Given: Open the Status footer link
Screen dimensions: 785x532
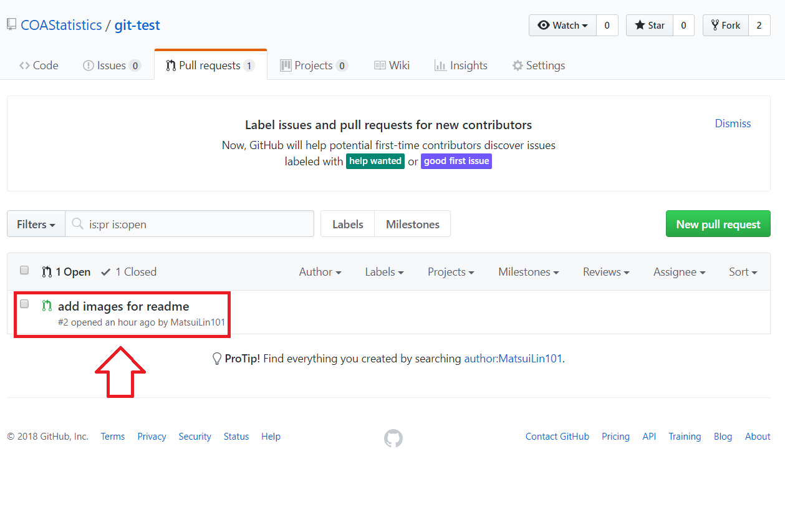Looking at the screenshot, I should 236,437.
